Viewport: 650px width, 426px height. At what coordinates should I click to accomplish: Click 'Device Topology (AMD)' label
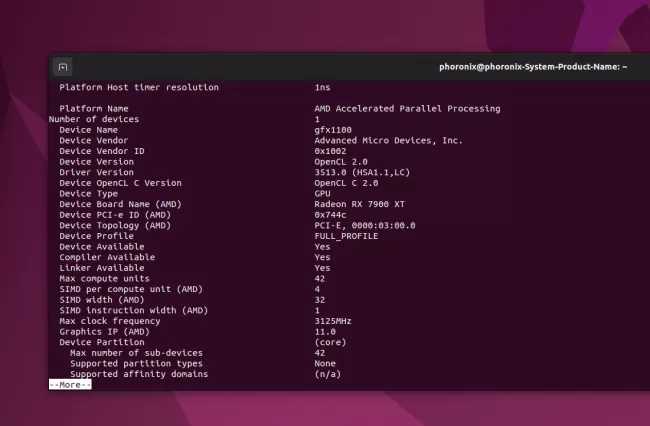pyautogui.click(x=115, y=225)
